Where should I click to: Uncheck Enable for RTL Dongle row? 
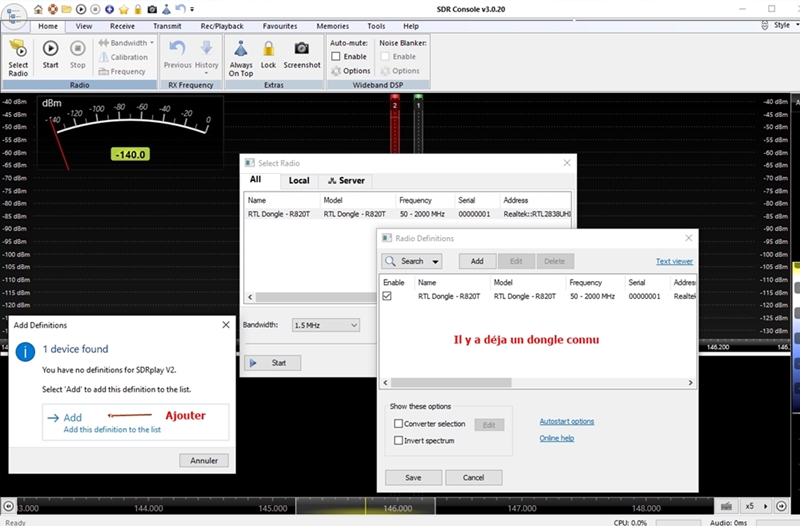(x=387, y=296)
